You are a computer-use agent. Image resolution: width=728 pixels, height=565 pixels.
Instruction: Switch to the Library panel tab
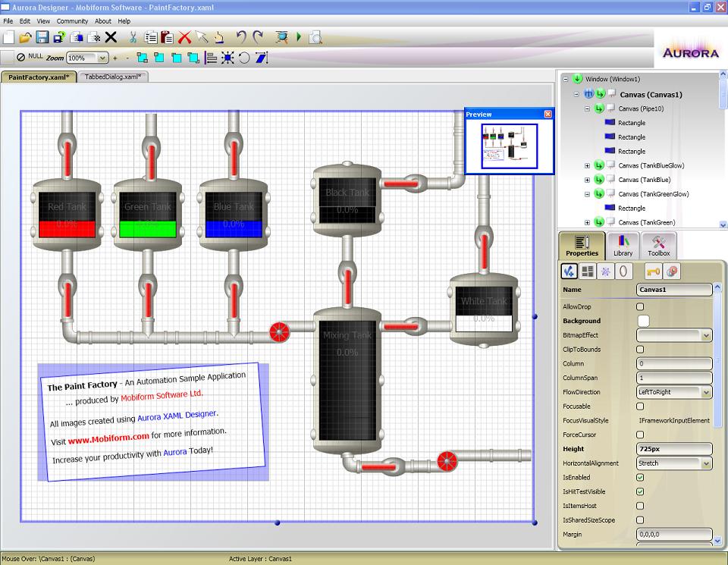(x=623, y=246)
